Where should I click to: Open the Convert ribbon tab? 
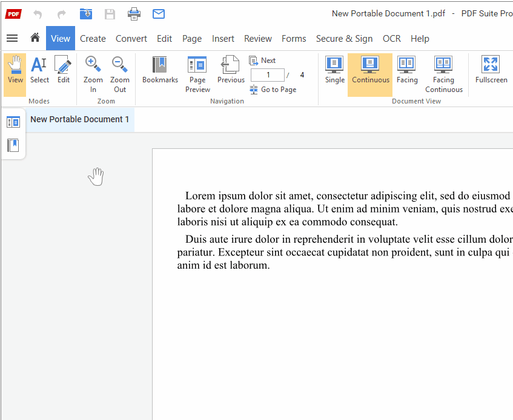click(131, 39)
